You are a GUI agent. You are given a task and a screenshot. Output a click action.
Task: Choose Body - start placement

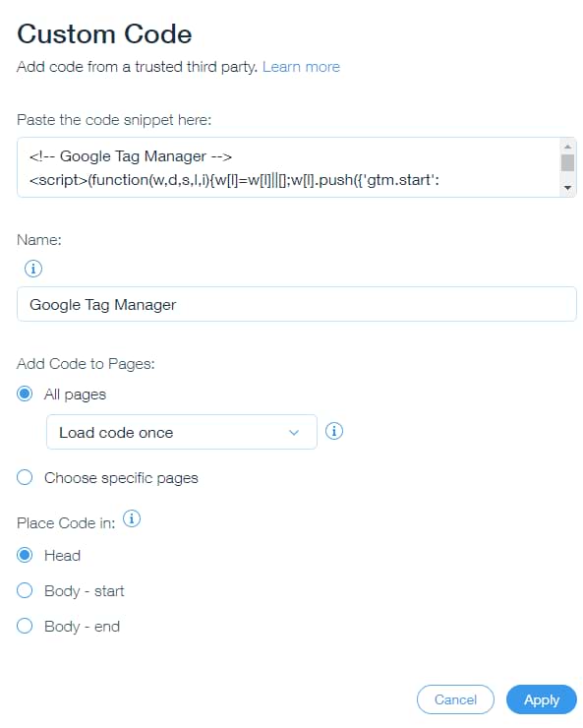click(x=25, y=590)
